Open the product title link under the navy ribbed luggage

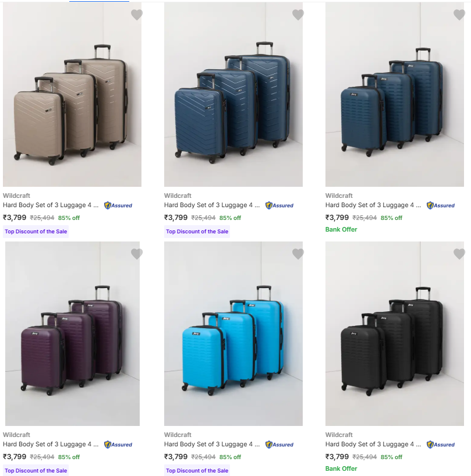point(373,205)
